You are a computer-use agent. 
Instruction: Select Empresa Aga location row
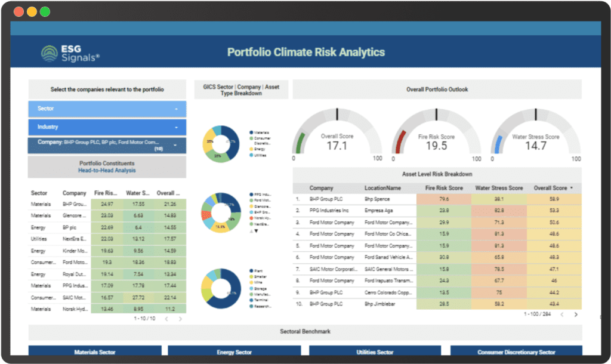(437, 211)
